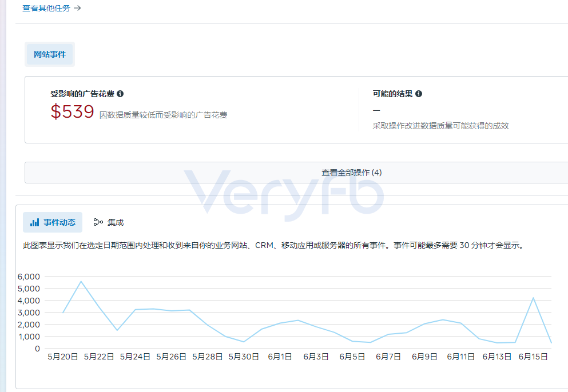568x392 pixels.
Task: Click the 6月11日 date label
Action: (461, 357)
